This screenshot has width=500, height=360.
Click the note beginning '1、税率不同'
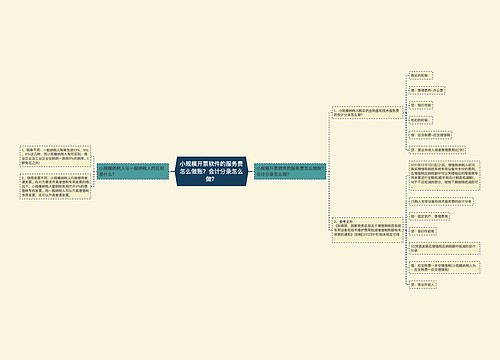tap(55, 156)
